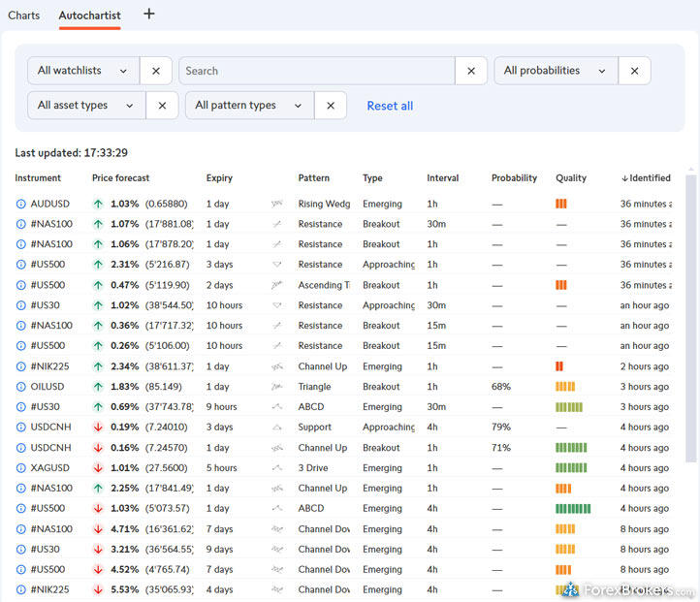Click the 5.53% forecast value
Viewport: 700px width, 602px height.
[124, 590]
